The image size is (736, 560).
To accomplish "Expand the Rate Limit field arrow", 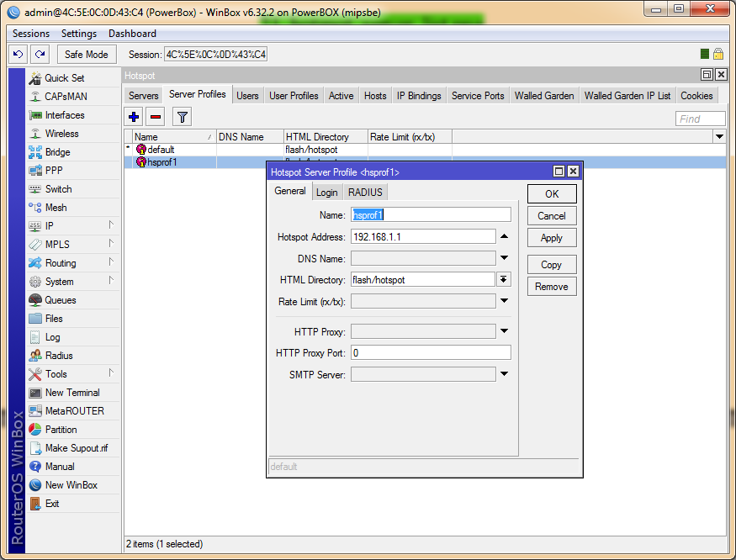I will coord(505,301).
